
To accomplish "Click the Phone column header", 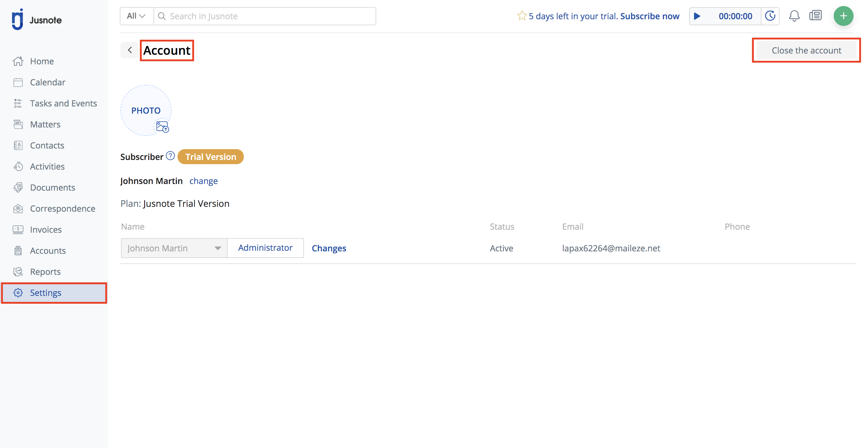I will [737, 226].
